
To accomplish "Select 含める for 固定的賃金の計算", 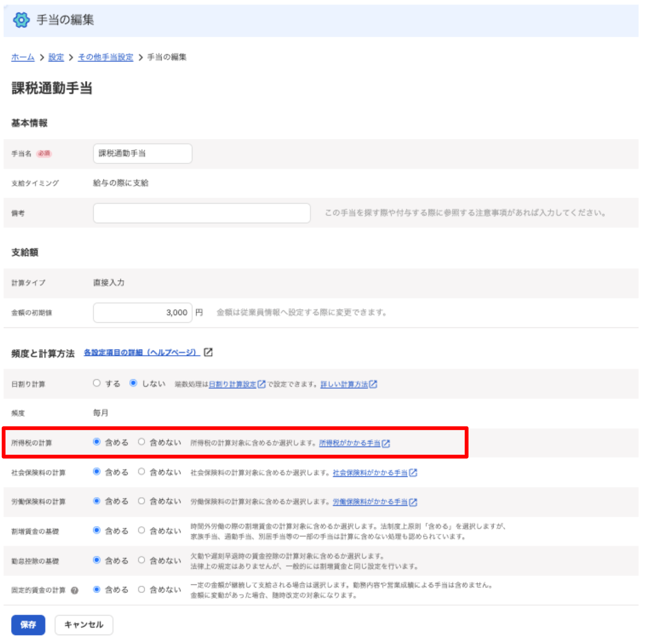I will coord(96,590).
